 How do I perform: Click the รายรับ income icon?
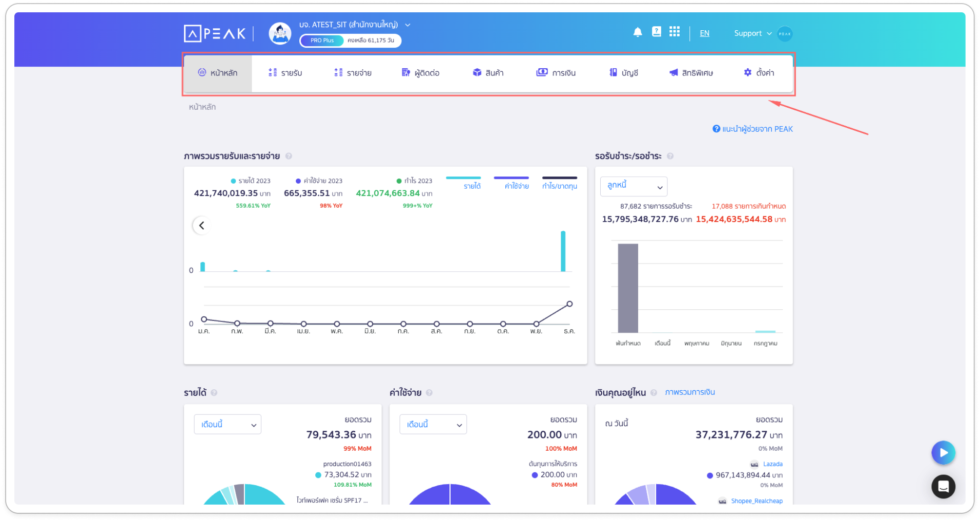pos(273,72)
